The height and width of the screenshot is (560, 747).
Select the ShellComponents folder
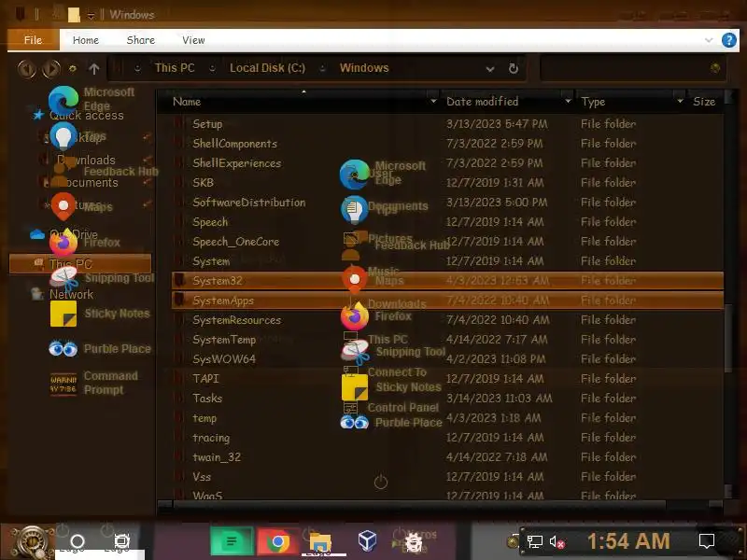pyautogui.click(x=235, y=144)
